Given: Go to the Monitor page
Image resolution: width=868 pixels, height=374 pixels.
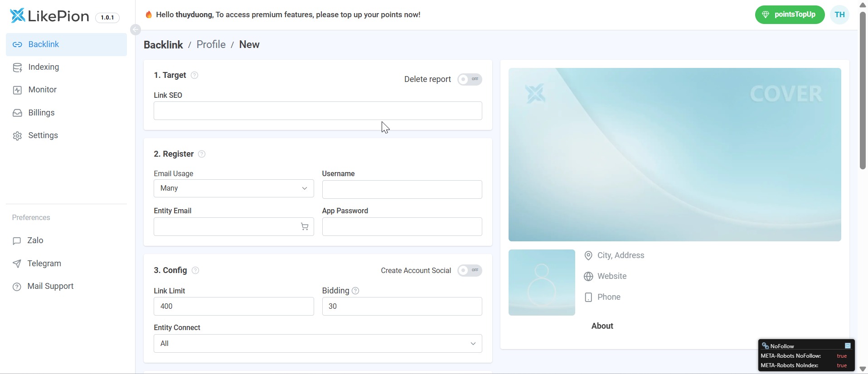Looking at the screenshot, I should click(x=66, y=90).
